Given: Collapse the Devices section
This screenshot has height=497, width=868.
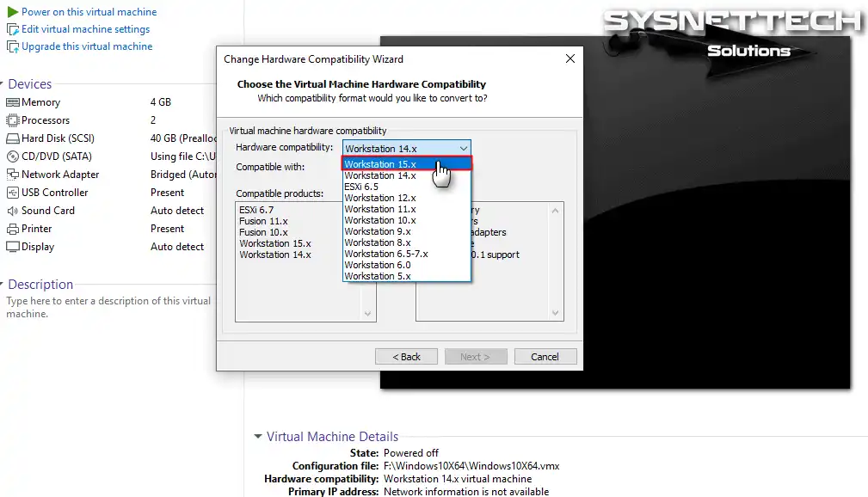Looking at the screenshot, I should point(2,83).
